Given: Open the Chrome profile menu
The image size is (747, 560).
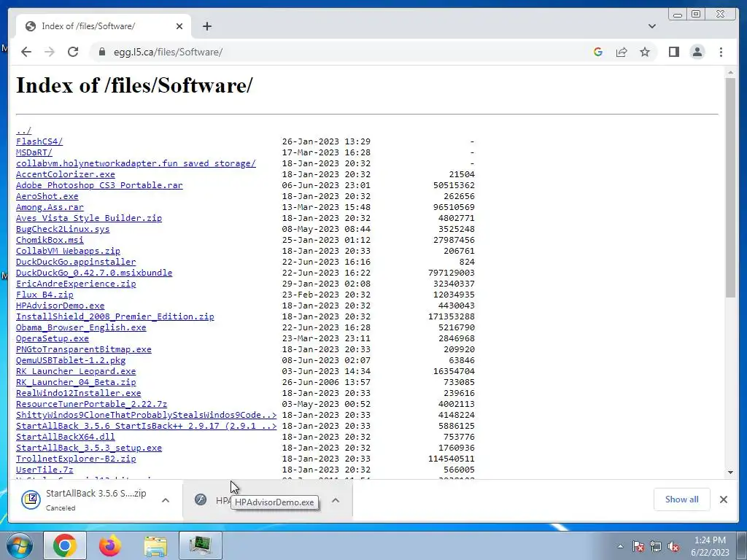Looking at the screenshot, I should point(697,52).
